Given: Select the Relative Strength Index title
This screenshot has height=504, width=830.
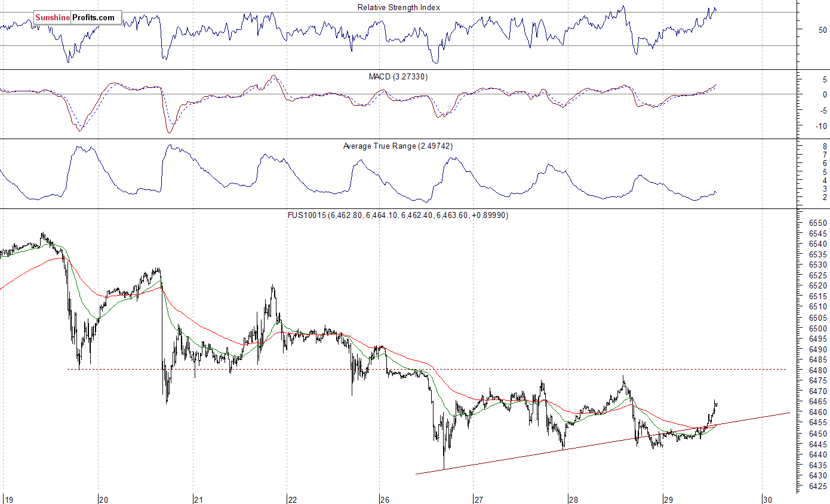Looking at the screenshot, I should click(x=399, y=7).
